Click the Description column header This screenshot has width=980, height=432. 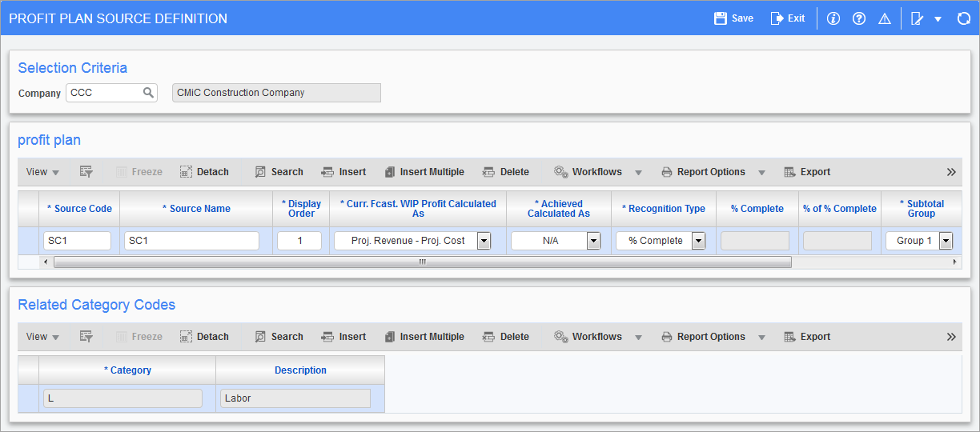point(300,370)
